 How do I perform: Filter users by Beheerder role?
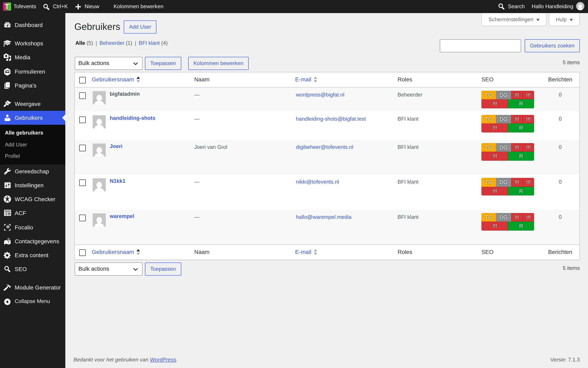point(112,43)
